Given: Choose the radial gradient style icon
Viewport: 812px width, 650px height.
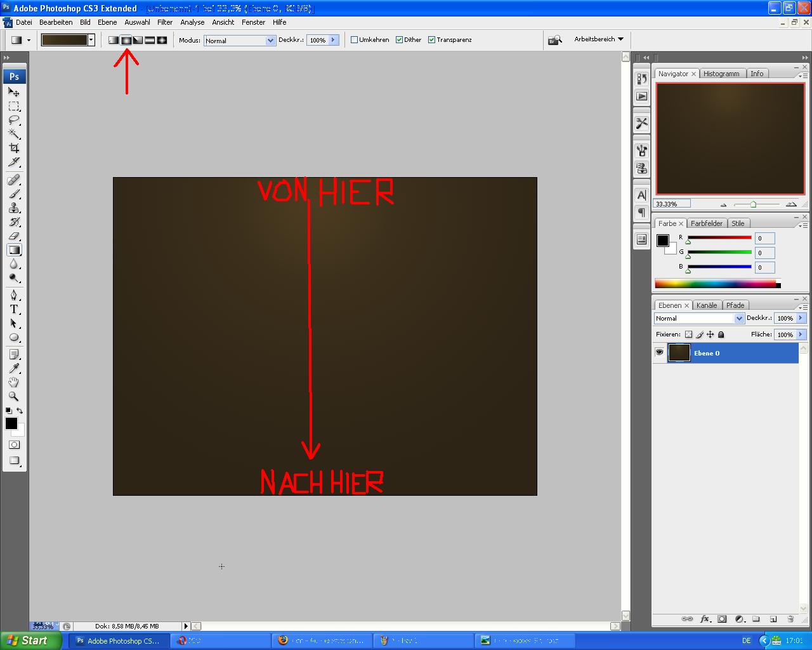Looking at the screenshot, I should click(x=126, y=40).
